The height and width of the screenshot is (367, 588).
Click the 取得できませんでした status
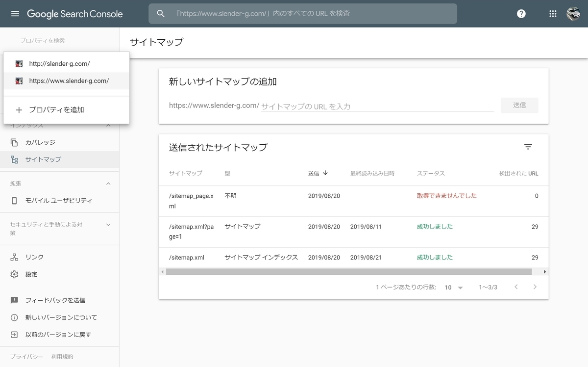[446, 196]
